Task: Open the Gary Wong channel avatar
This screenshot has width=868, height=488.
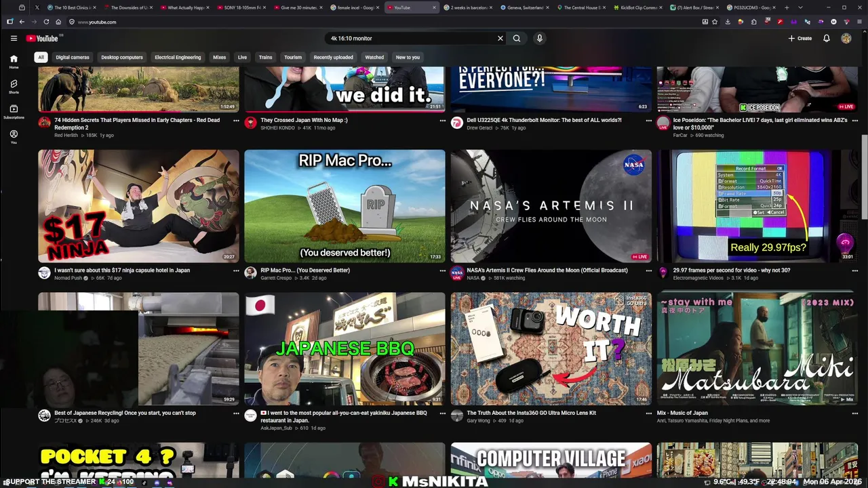Action: [457, 415]
